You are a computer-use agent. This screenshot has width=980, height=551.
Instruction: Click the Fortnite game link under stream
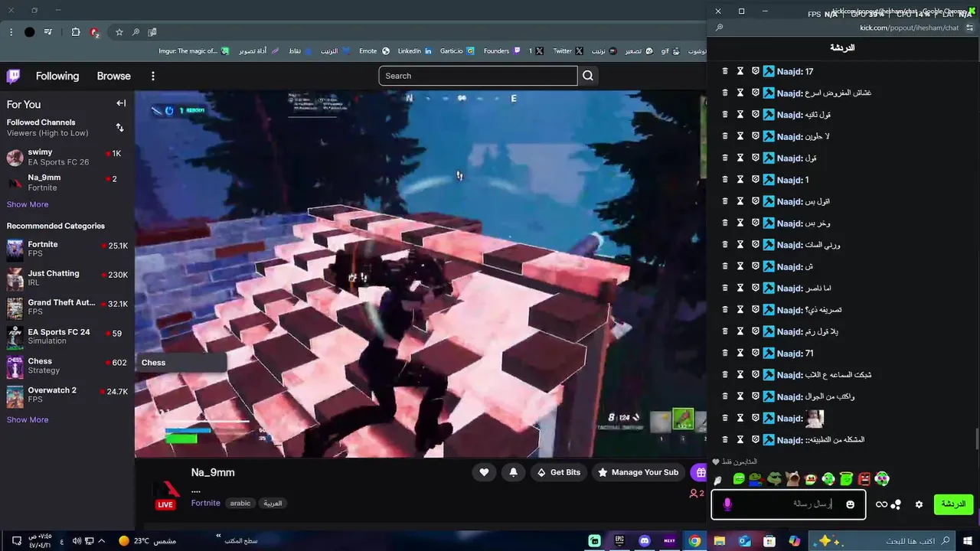pos(206,503)
